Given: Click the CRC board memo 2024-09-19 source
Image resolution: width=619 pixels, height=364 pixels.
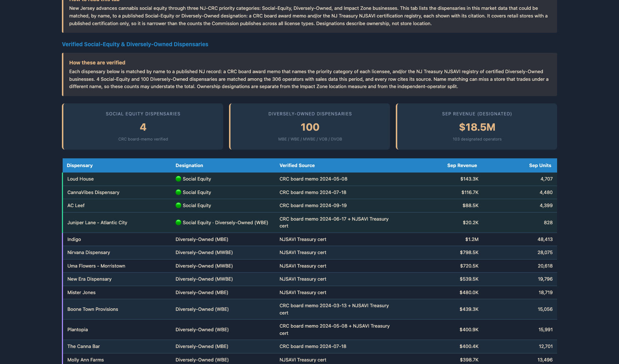Looking at the screenshot, I should 313,205.
